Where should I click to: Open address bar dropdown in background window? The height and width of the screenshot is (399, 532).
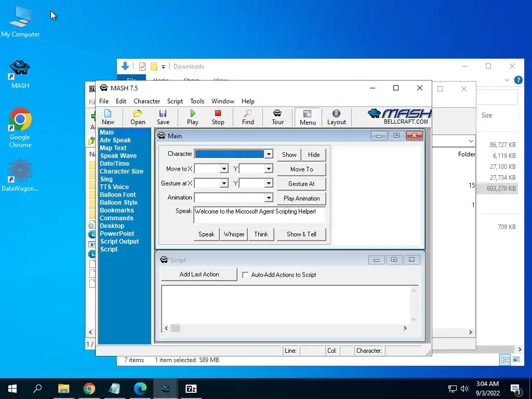click(471, 141)
